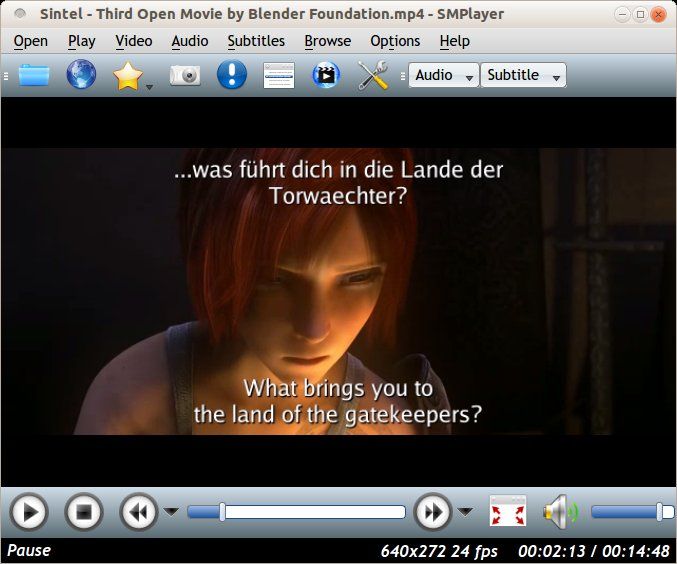Expand the favorites star dropdown arrow
This screenshot has height=564, width=677.
tap(149, 87)
